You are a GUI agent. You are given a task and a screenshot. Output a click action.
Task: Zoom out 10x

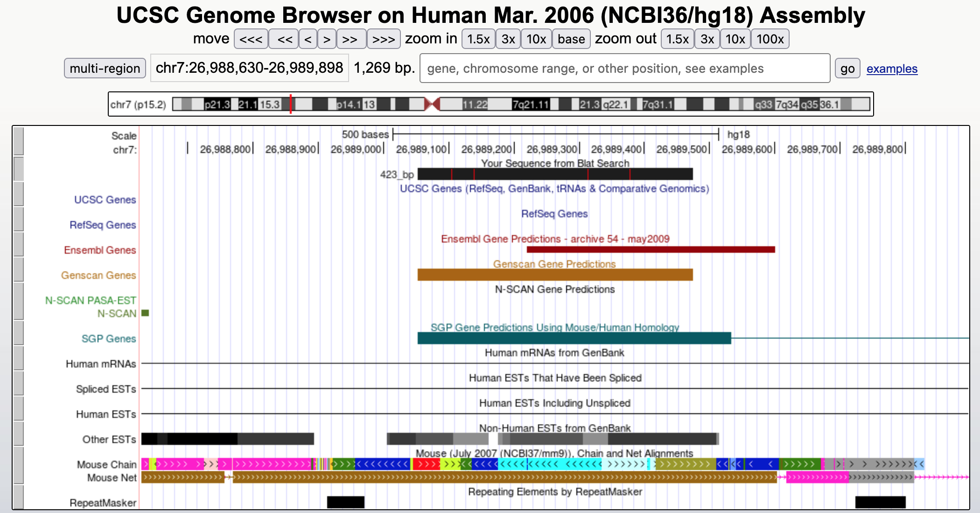[x=735, y=39]
